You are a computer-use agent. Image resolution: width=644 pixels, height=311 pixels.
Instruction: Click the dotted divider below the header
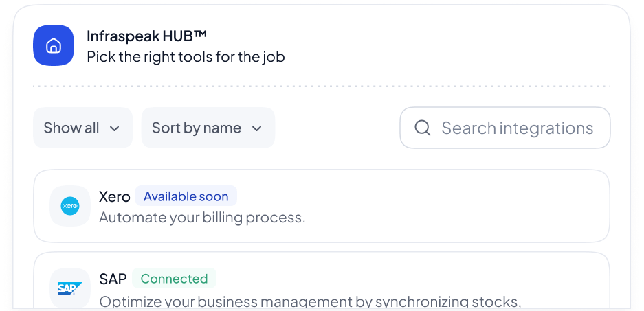(x=322, y=87)
